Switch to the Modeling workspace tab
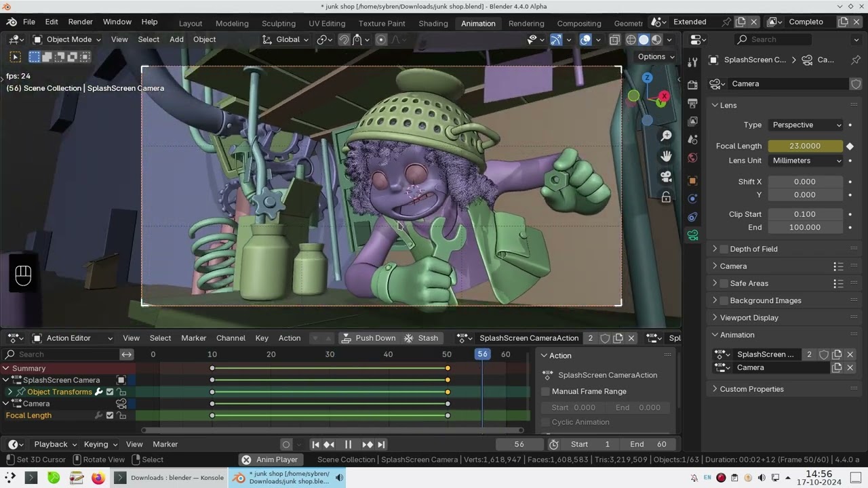The image size is (868, 488). 232,23
